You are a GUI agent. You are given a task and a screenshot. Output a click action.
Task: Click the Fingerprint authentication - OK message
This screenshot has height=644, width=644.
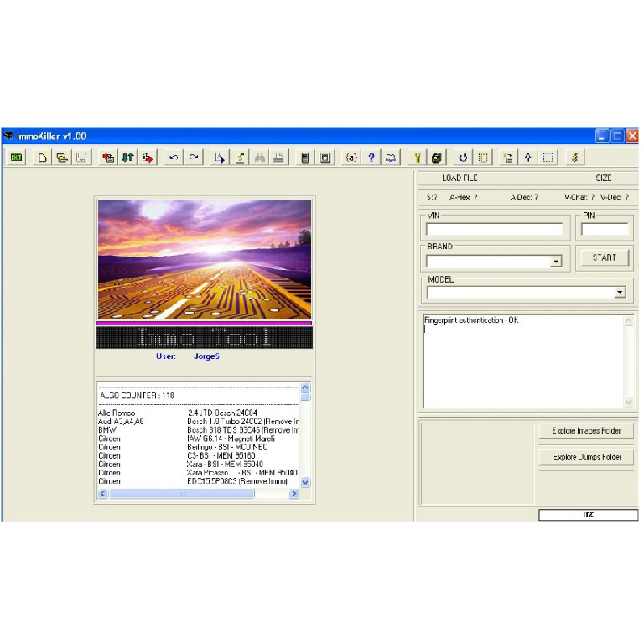click(471, 320)
